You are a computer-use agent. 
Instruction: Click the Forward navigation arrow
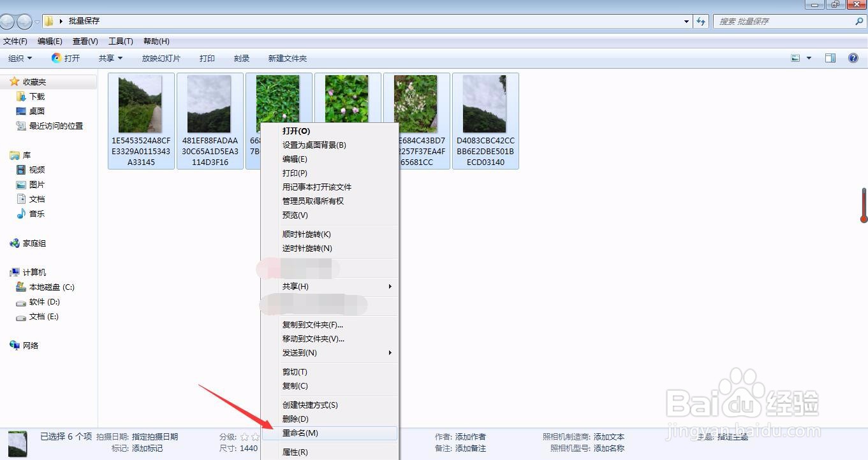24,22
